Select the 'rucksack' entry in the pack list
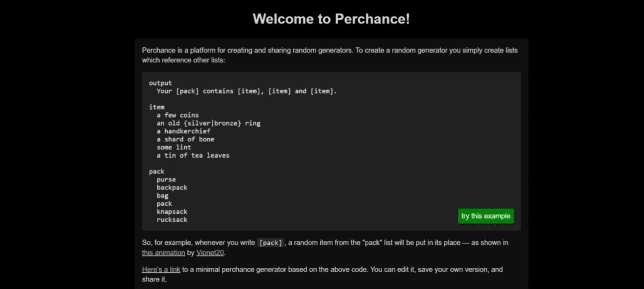Screen dimensions: 644x289 coord(171,219)
